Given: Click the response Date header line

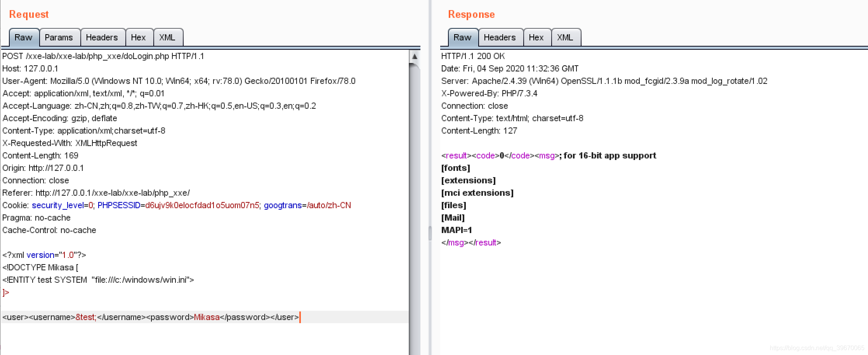Looking at the screenshot, I should 510,69.
